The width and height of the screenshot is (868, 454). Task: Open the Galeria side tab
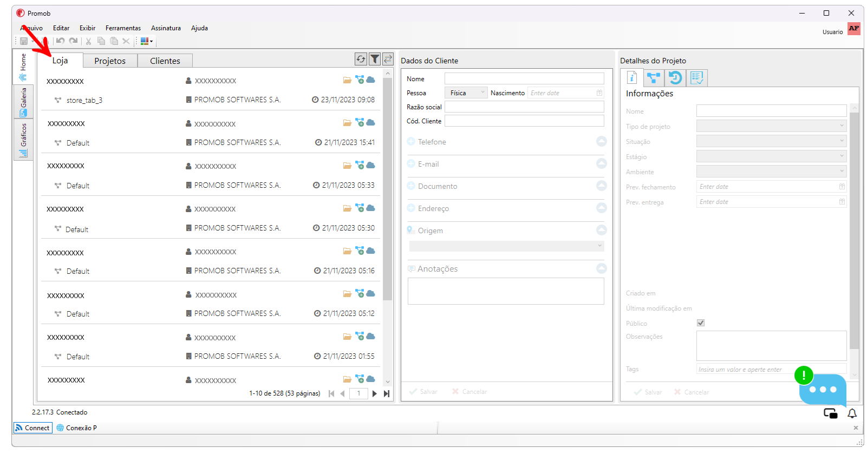coord(23,102)
